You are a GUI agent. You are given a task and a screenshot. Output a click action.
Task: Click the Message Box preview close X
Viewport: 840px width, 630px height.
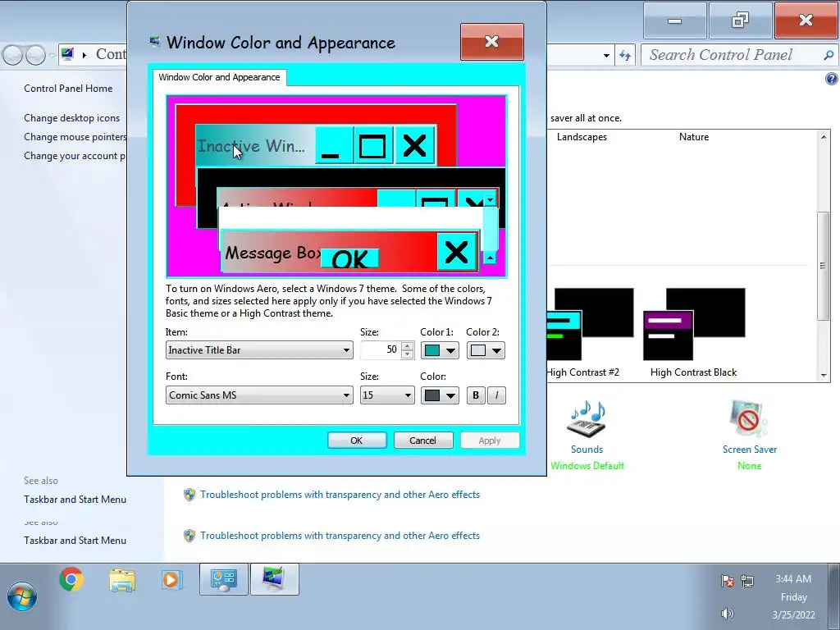[x=456, y=252]
